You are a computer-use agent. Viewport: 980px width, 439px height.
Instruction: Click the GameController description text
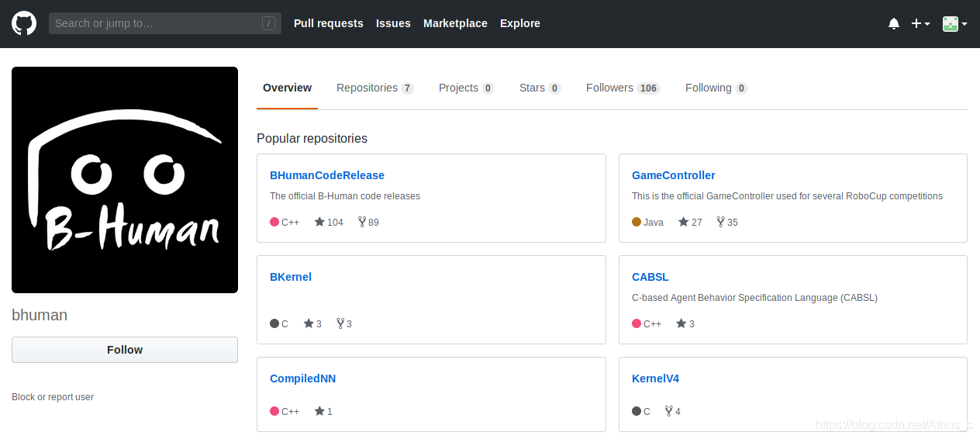[x=787, y=196]
